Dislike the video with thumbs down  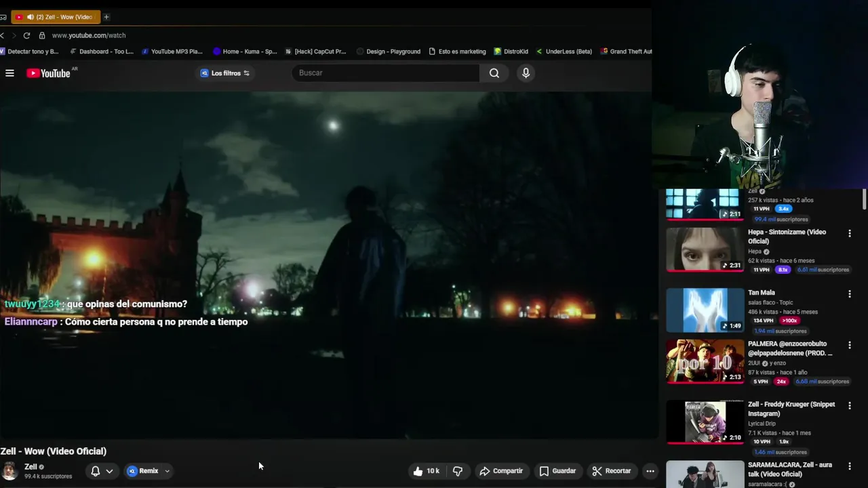(458, 471)
